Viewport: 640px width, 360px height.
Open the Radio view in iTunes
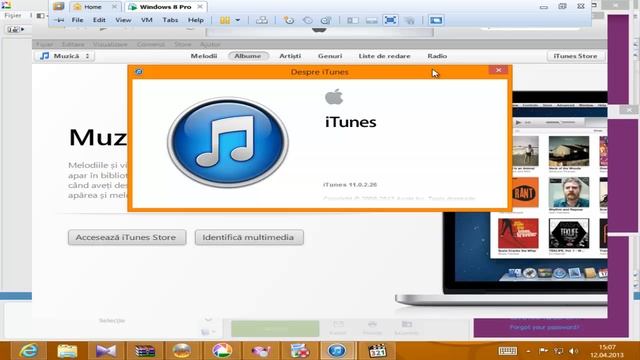(x=437, y=56)
